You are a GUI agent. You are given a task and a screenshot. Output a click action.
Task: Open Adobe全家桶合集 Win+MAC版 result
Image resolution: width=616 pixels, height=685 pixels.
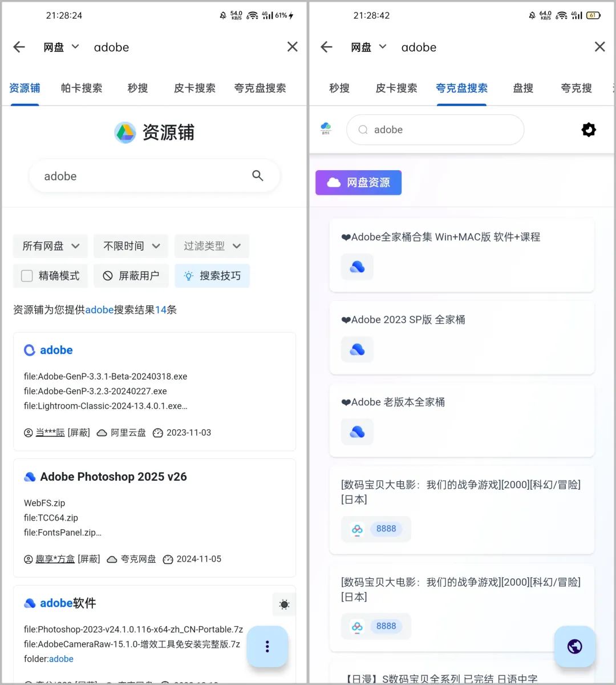pos(440,237)
